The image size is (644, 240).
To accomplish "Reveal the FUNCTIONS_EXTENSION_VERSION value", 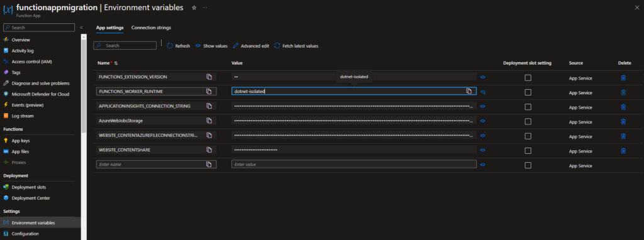I will [x=482, y=77].
